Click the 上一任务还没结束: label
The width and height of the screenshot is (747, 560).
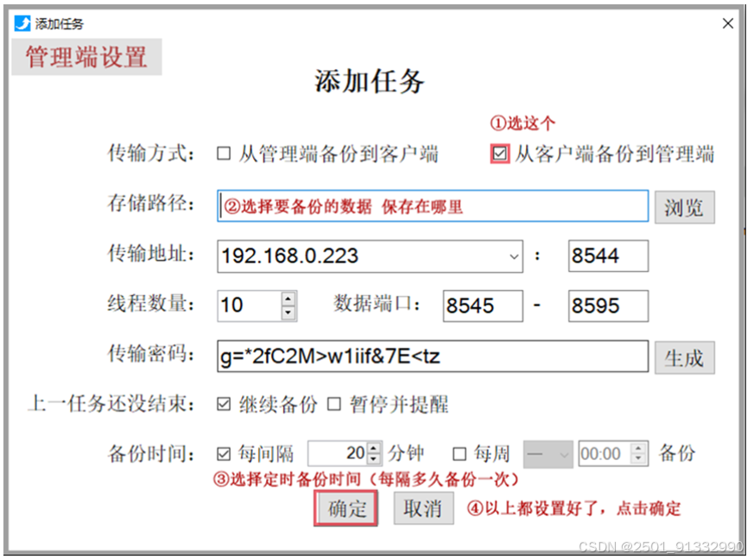tap(111, 404)
